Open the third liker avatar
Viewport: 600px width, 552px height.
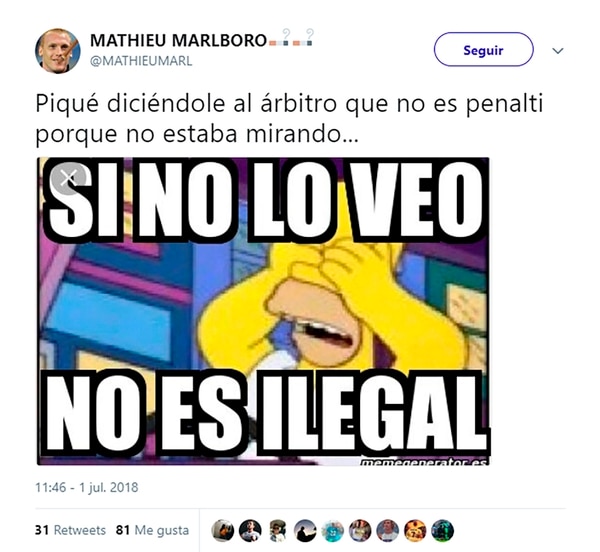pos(277,531)
